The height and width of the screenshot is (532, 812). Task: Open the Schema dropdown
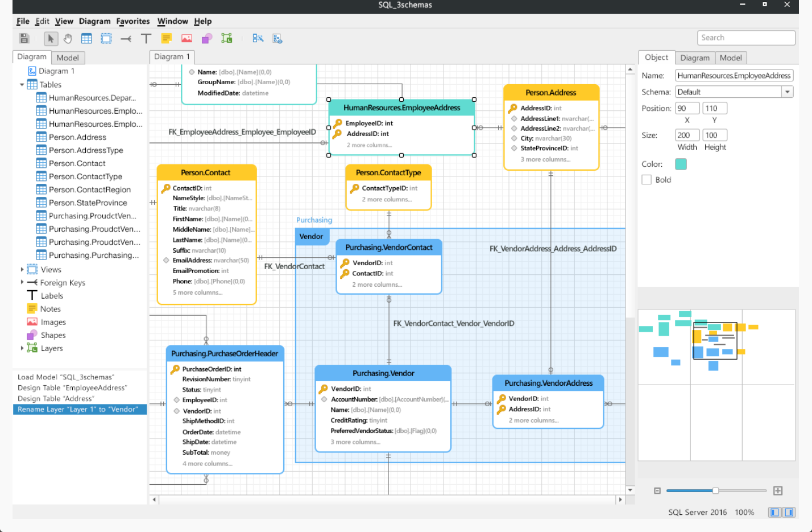788,92
